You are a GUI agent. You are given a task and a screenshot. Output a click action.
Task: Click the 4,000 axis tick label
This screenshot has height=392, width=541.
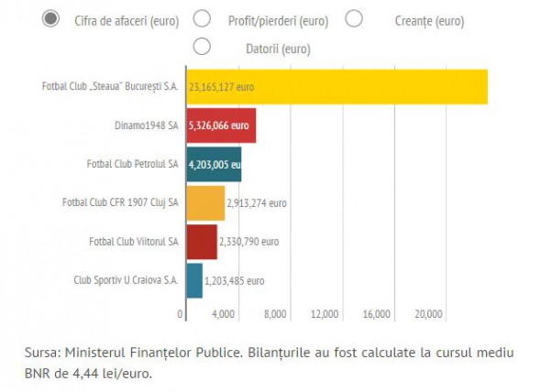(x=223, y=314)
